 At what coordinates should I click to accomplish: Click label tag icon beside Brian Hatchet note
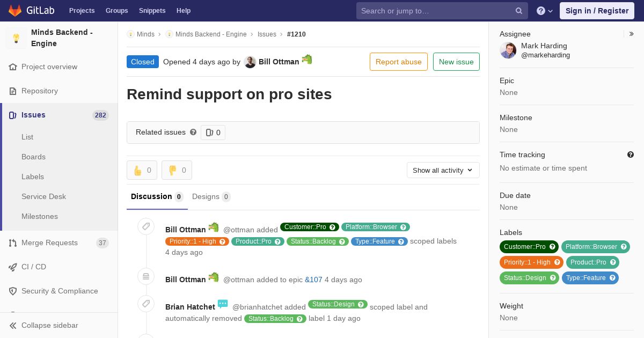click(x=146, y=304)
